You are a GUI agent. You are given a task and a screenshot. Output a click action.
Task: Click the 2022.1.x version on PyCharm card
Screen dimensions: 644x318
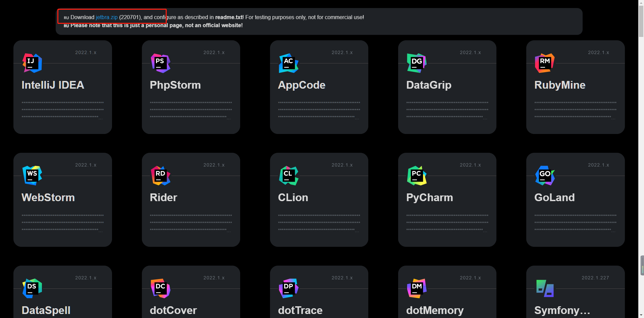pos(470,165)
